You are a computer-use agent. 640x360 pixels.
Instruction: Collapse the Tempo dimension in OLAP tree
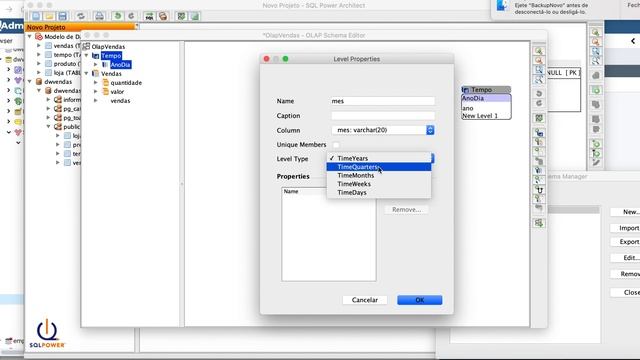coord(86,56)
